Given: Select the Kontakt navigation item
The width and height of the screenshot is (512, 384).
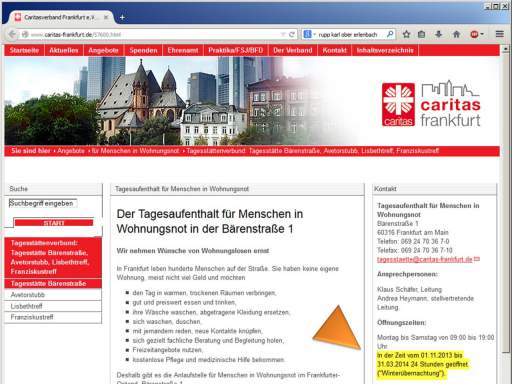Looking at the screenshot, I should [x=334, y=50].
